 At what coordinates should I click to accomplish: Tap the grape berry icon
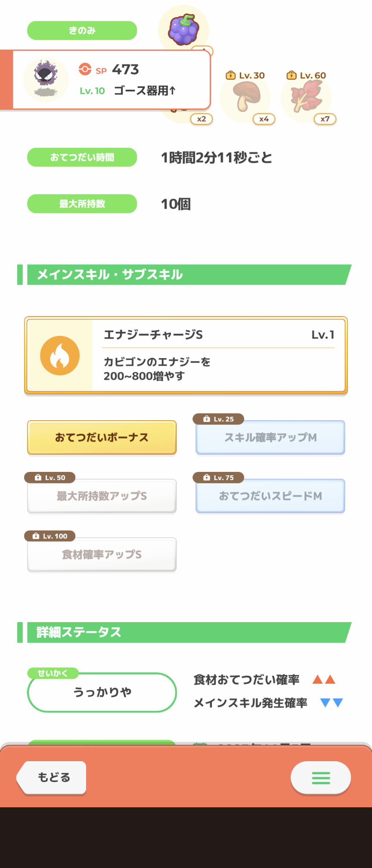pos(184,29)
